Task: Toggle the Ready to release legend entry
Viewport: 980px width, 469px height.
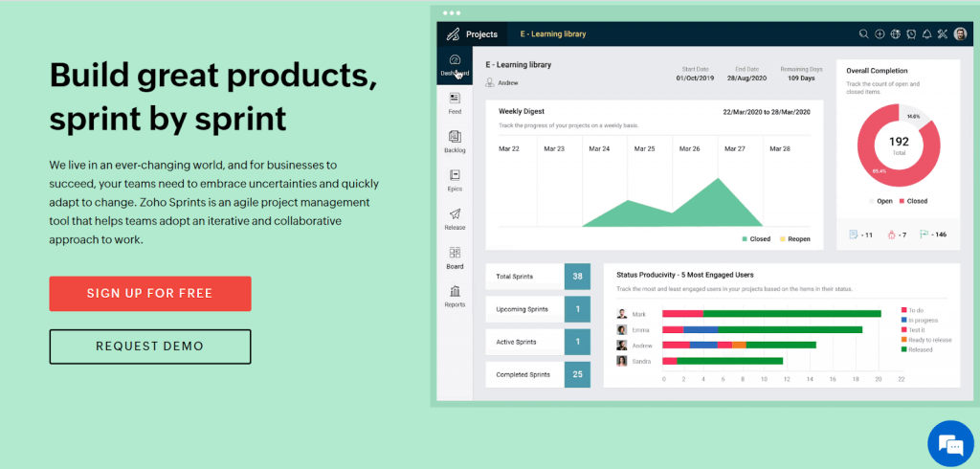Action: pyautogui.click(x=926, y=340)
